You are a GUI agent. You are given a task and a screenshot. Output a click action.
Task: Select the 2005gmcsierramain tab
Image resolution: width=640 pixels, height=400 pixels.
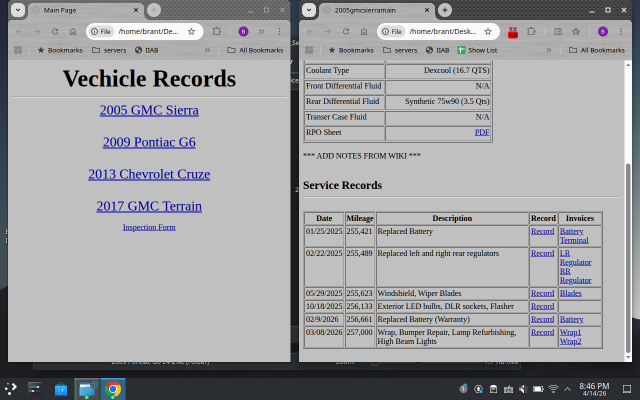pos(377,10)
